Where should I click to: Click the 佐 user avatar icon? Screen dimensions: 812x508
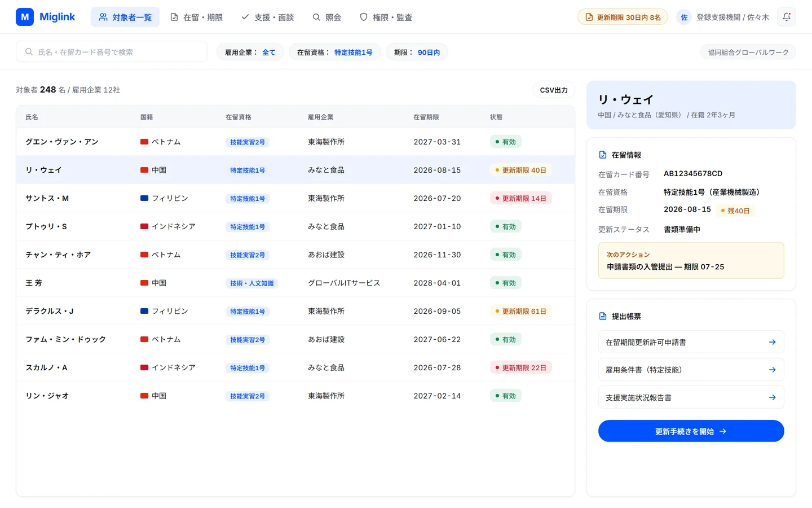pos(684,17)
